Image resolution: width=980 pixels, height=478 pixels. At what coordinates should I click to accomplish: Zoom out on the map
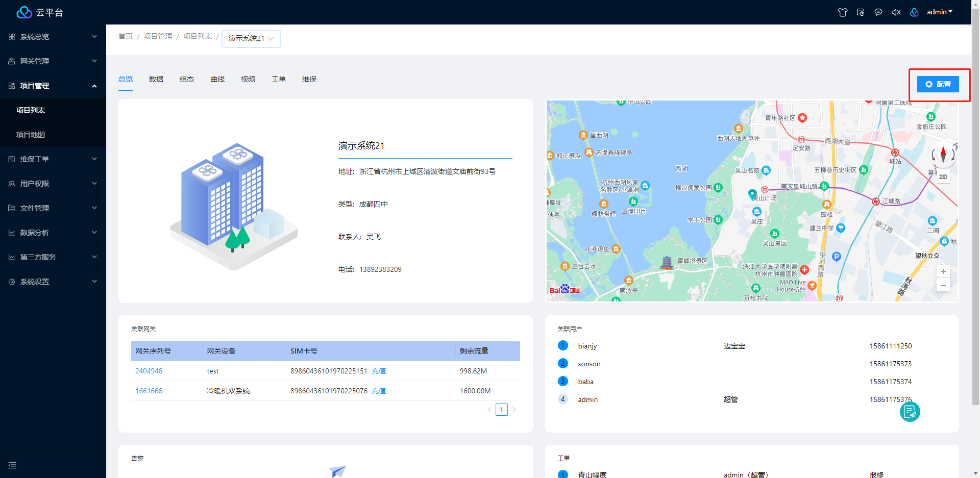[943, 286]
